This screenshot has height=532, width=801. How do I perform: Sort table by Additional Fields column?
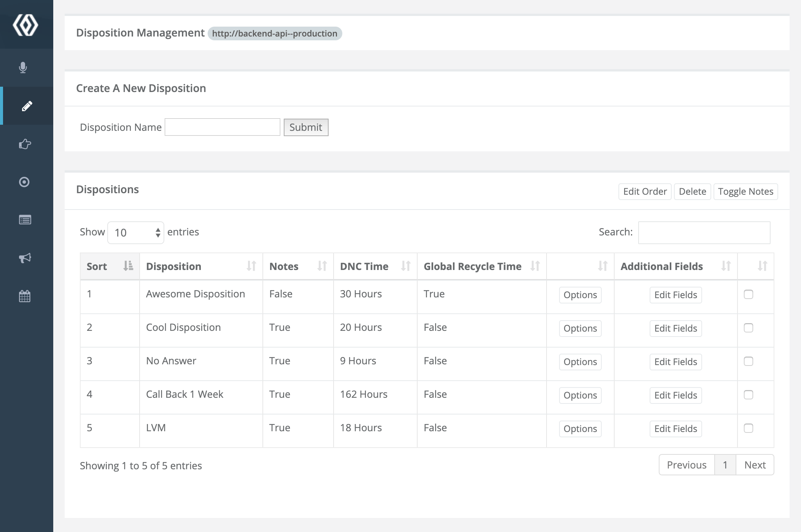click(676, 266)
